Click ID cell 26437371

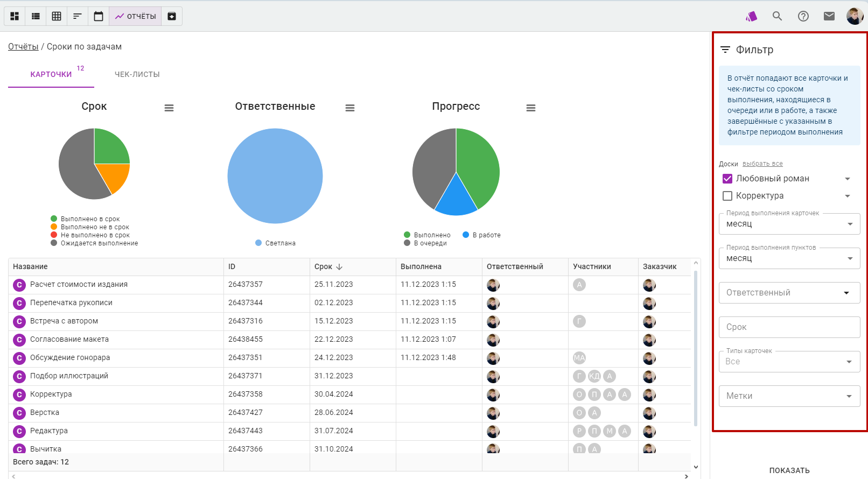246,376
